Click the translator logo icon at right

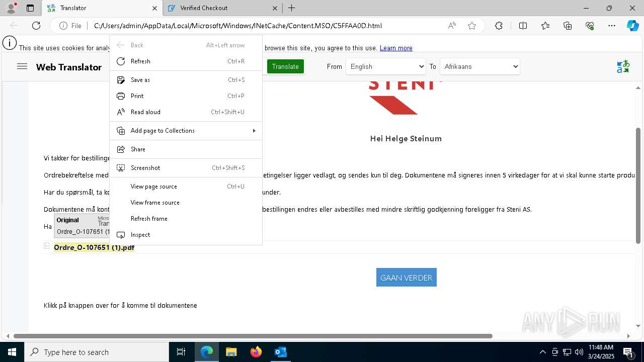(623, 66)
